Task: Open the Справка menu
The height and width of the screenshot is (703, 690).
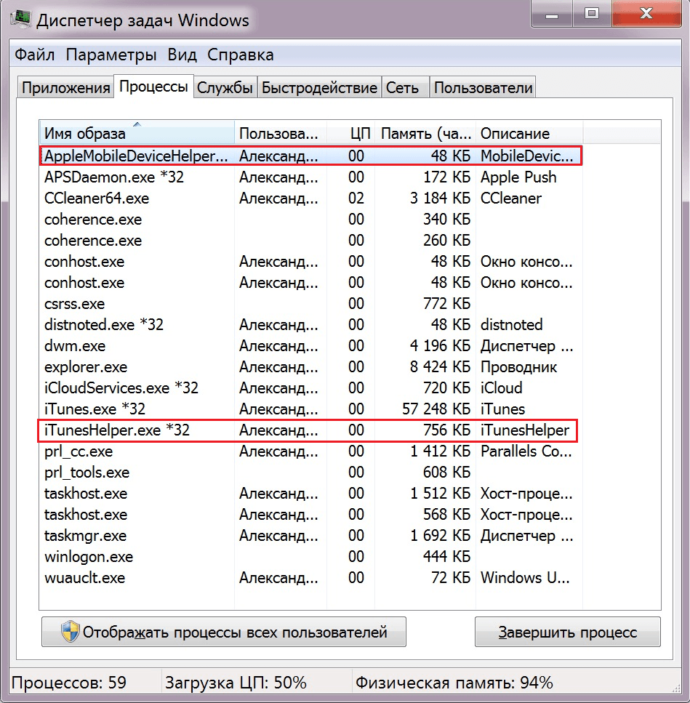Action: [x=241, y=55]
